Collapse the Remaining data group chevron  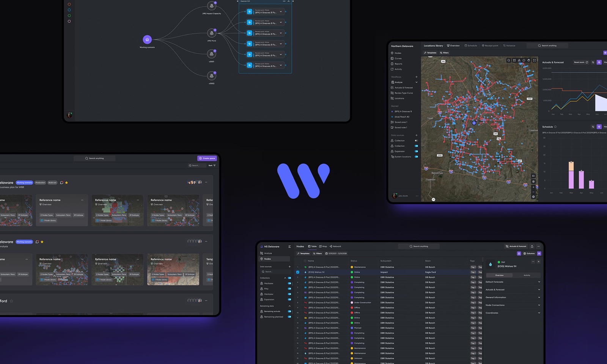(x=289, y=306)
